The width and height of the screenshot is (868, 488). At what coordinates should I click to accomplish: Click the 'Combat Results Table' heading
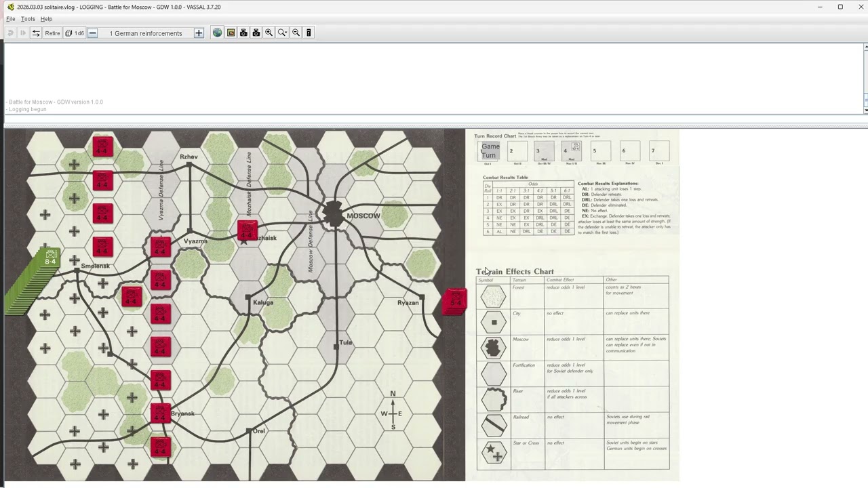point(505,178)
